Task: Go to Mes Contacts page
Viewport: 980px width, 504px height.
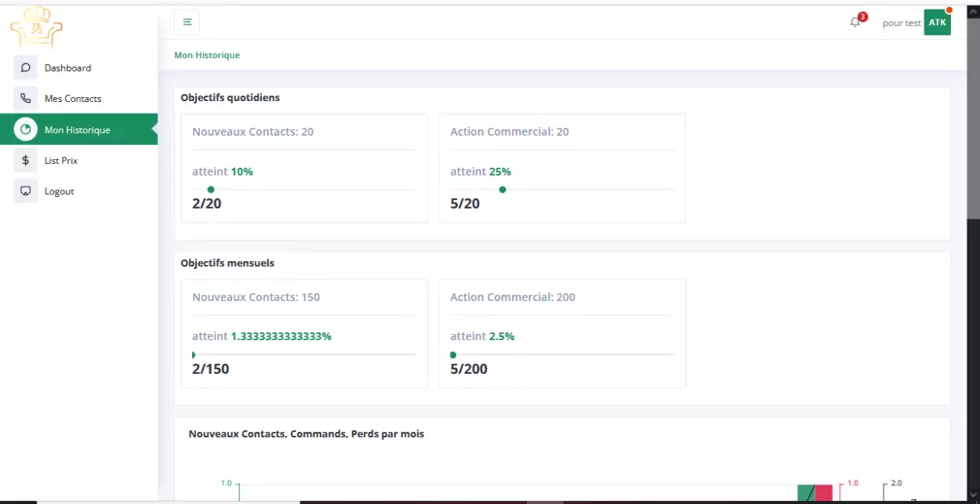Action: click(x=73, y=99)
